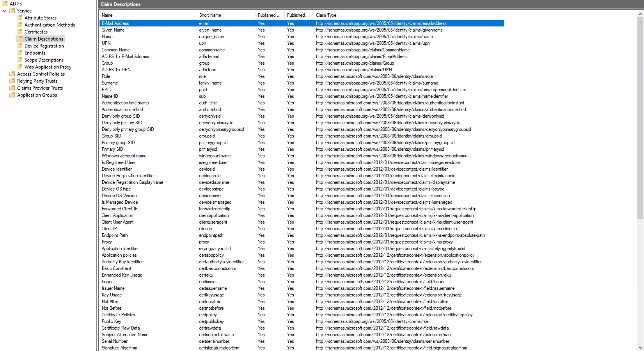
Task: Click the Certificates folder icon
Action: coord(20,32)
